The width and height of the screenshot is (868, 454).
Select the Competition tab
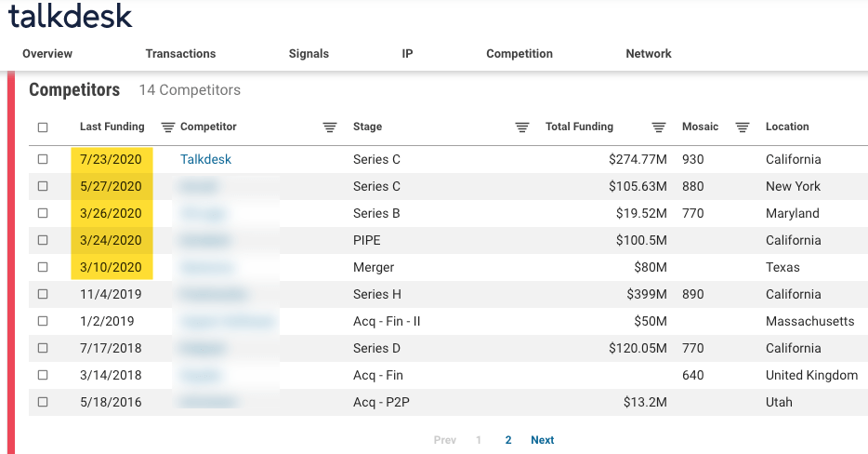519,54
